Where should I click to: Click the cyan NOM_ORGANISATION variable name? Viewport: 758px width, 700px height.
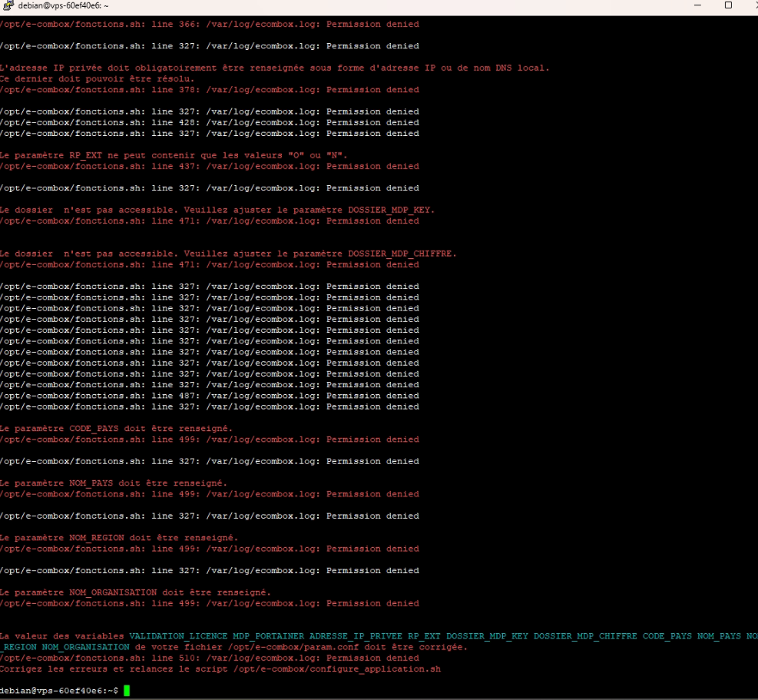coord(85,647)
